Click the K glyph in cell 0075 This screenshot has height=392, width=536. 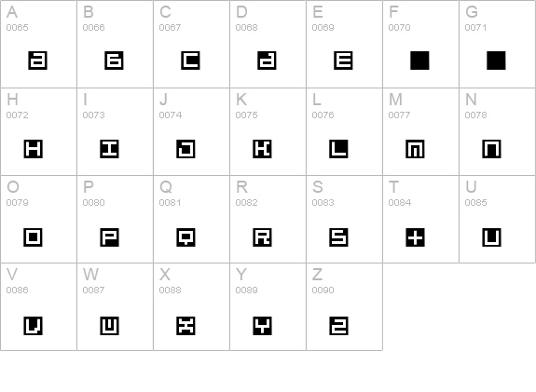(x=262, y=149)
